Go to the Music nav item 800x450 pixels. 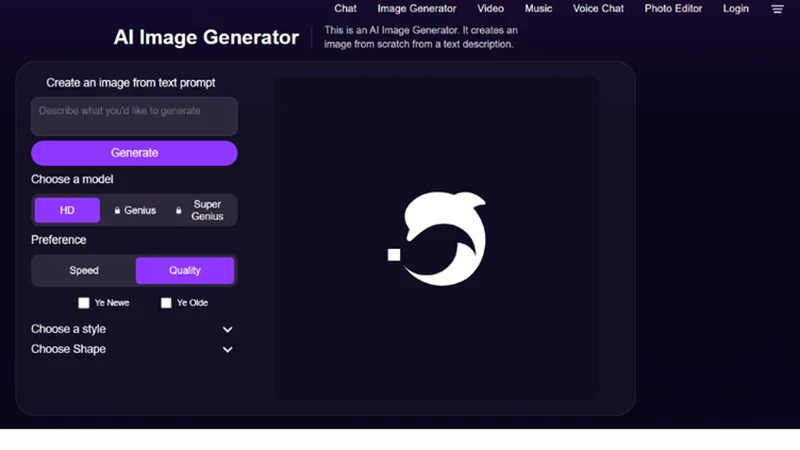pos(538,9)
